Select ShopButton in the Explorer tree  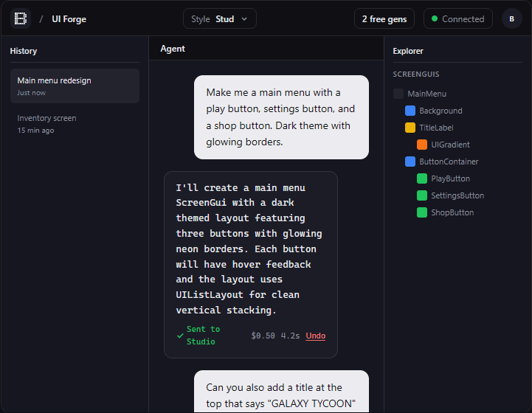click(x=452, y=212)
